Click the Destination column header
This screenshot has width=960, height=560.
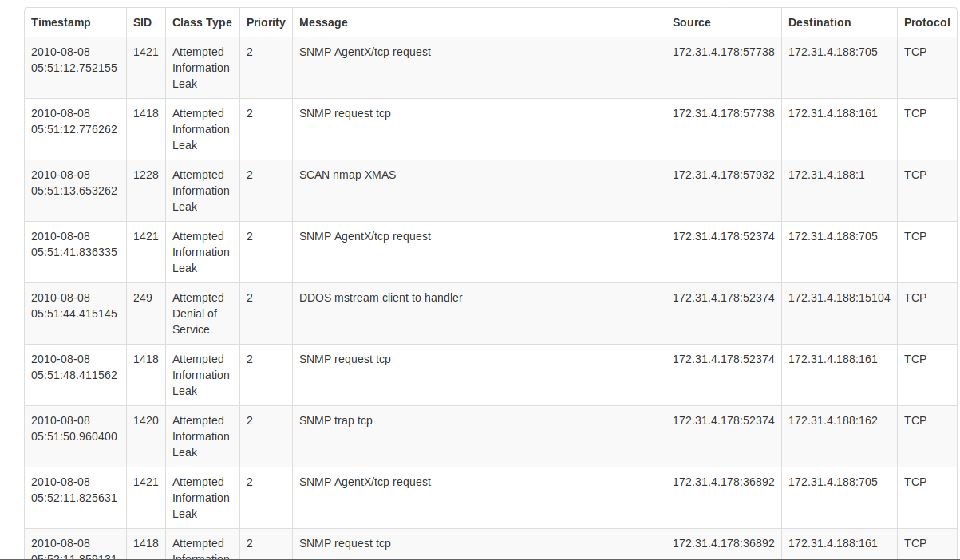point(820,22)
